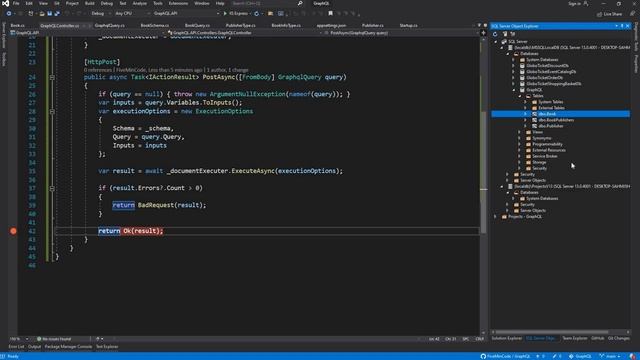Screen dimensions: 640x360
Task: Select the GloboTicketEventCatalogDb database
Action: [551, 72]
